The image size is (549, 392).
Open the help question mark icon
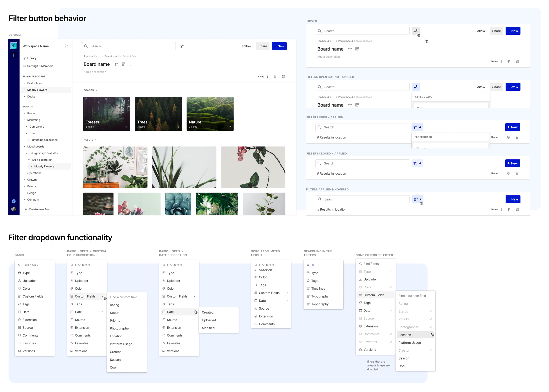tap(14, 201)
